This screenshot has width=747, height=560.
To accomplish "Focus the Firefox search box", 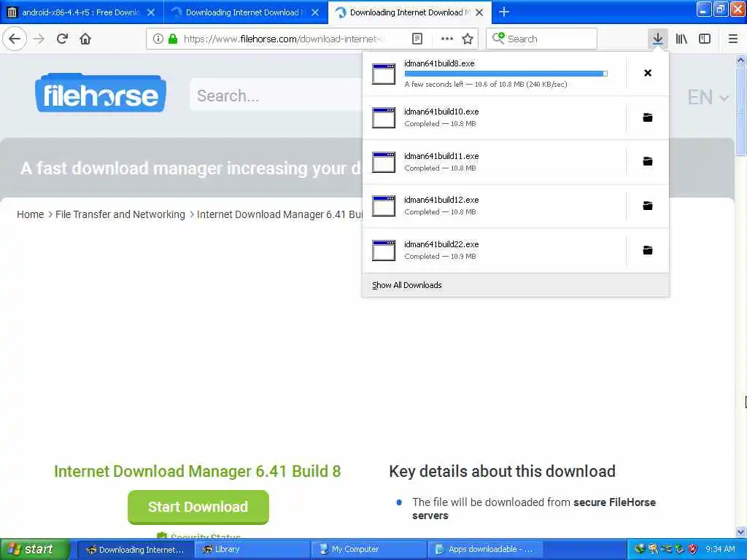I will click(542, 39).
